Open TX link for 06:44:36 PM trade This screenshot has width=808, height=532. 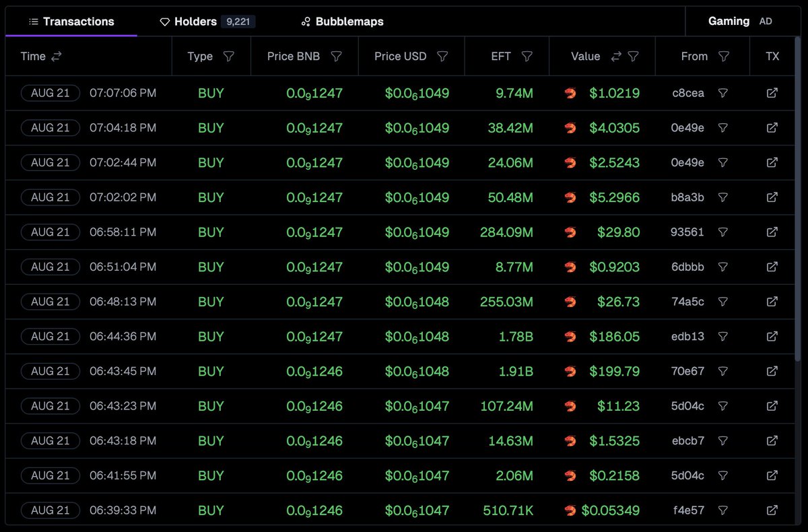(x=772, y=336)
